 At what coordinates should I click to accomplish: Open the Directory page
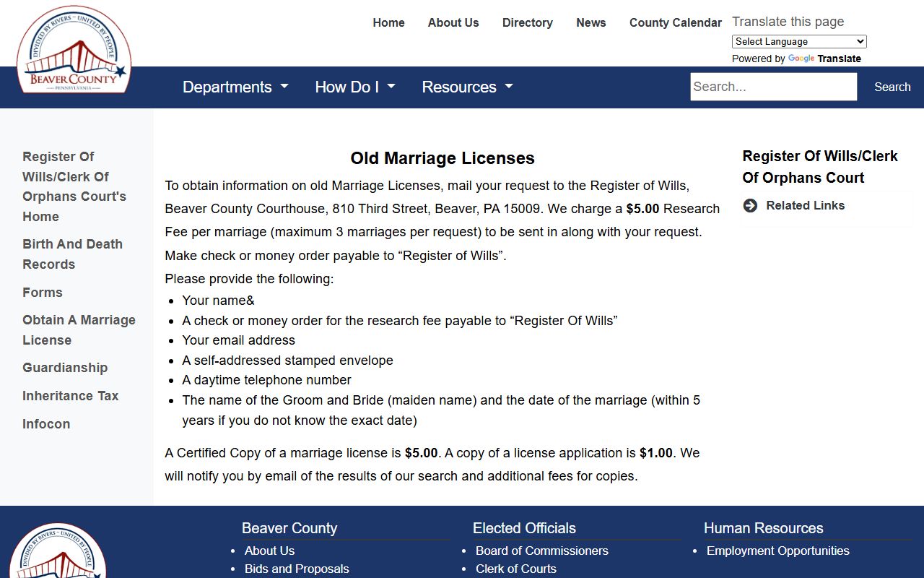click(528, 22)
